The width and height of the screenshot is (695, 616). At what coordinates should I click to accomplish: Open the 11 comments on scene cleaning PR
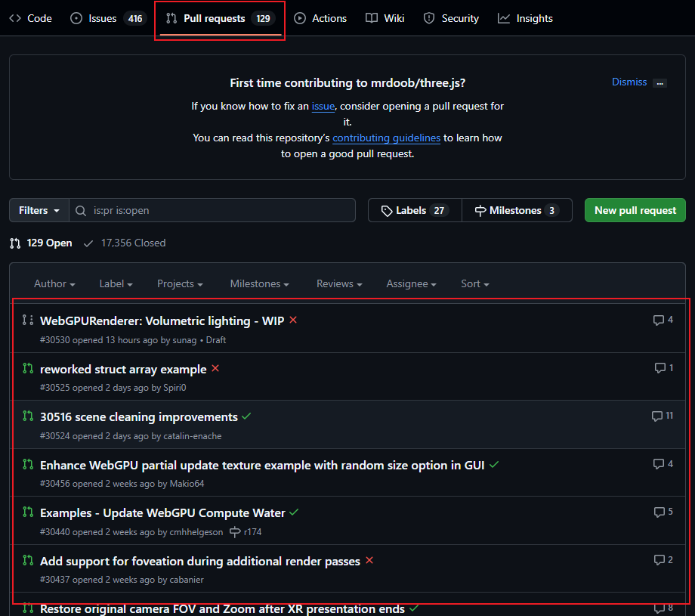[x=663, y=416]
